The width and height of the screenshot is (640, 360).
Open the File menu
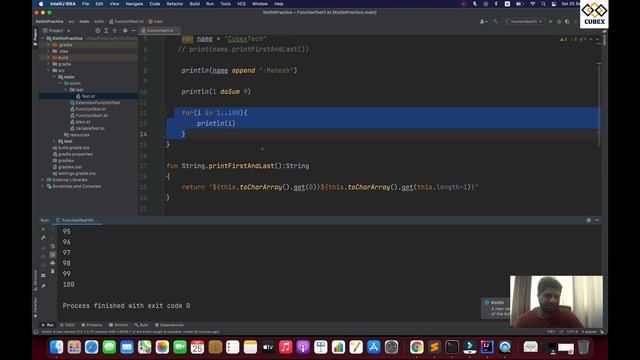tap(85, 4)
